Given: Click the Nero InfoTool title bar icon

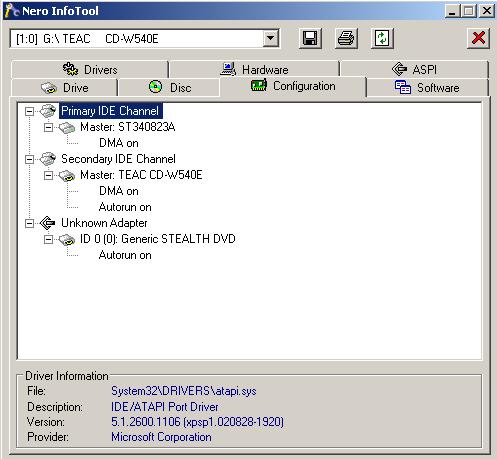Looking at the screenshot, I should pyautogui.click(x=12, y=11).
